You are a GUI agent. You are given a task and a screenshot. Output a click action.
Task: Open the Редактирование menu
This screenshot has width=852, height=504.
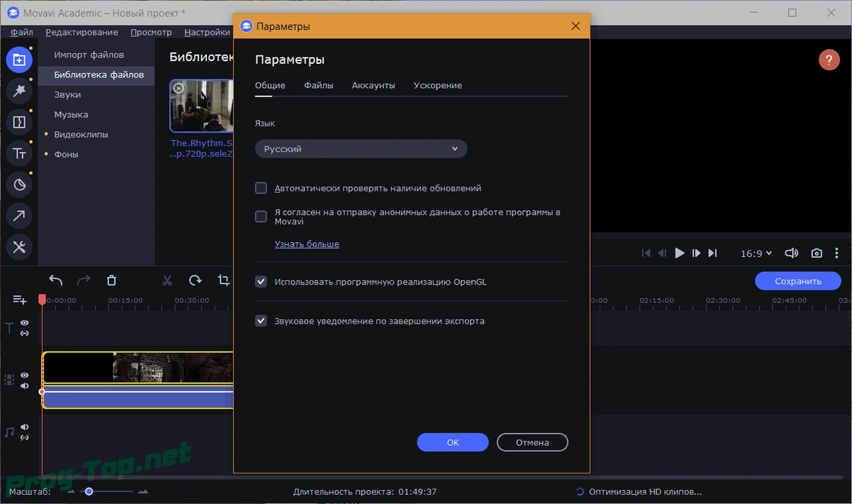(82, 32)
